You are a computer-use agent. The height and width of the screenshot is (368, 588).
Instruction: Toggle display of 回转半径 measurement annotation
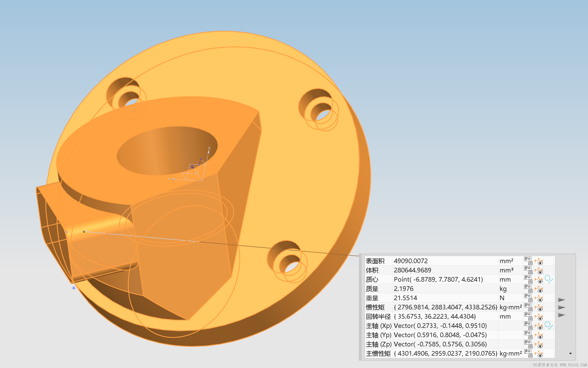(x=539, y=317)
